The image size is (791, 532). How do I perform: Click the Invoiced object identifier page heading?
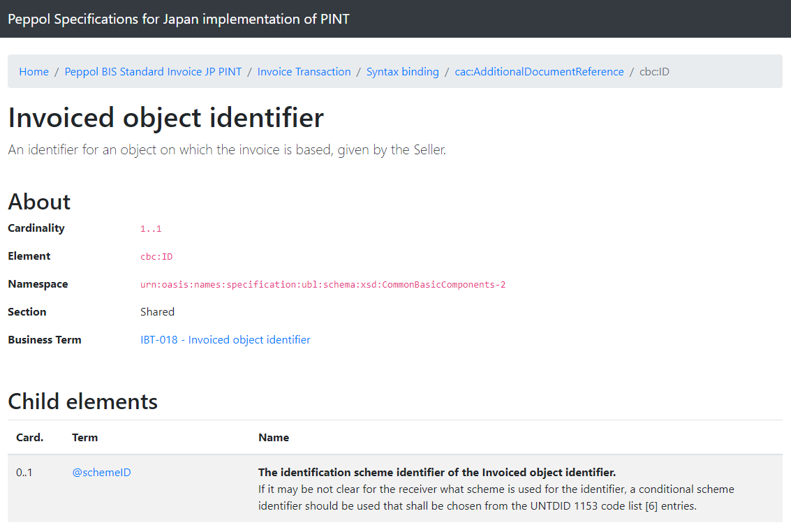165,118
